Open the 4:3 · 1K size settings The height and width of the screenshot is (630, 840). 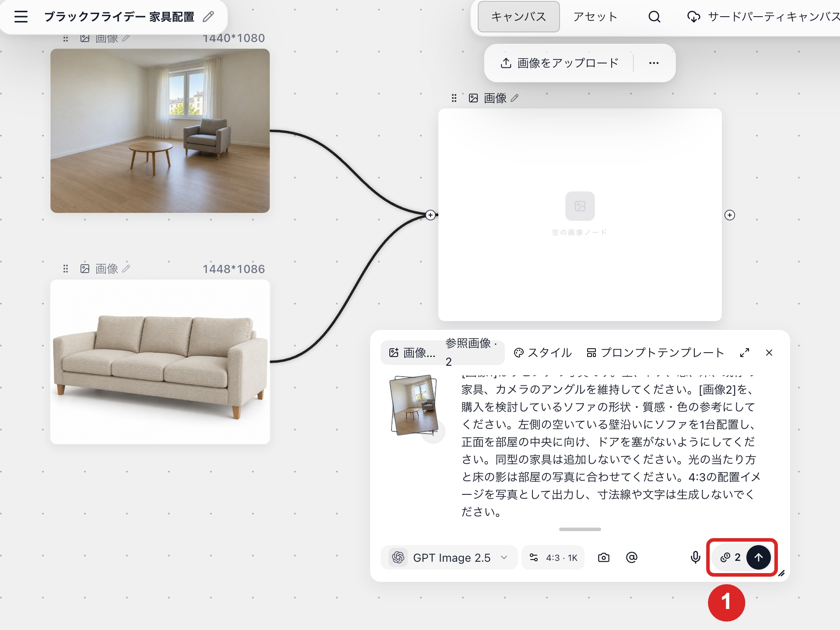(553, 557)
